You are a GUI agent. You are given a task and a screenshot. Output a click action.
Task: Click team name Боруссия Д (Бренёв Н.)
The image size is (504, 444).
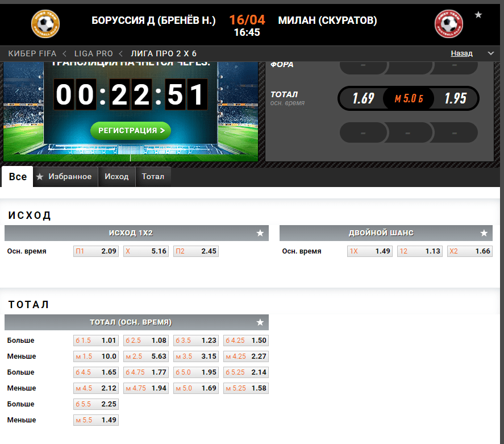tap(153, 20)
